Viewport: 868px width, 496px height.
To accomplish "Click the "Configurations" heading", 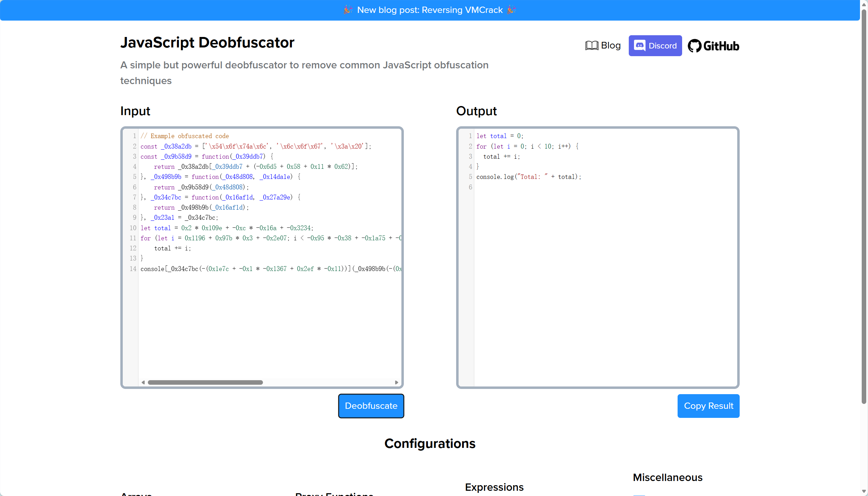I will [430, 443].
